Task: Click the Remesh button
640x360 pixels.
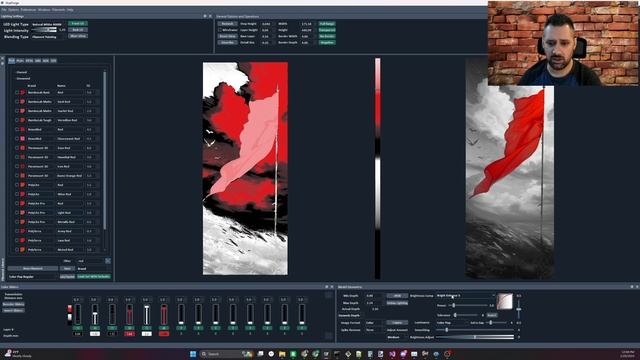Action: click(227, 24)
